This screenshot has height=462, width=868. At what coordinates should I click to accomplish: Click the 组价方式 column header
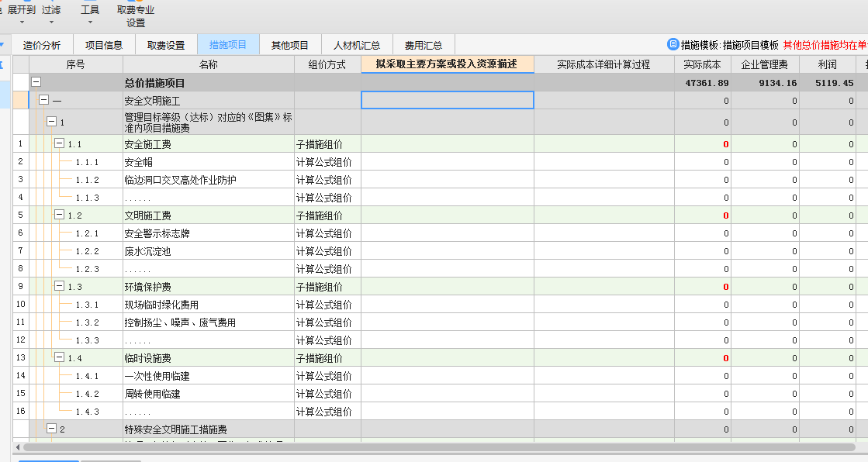pos(327,64)
